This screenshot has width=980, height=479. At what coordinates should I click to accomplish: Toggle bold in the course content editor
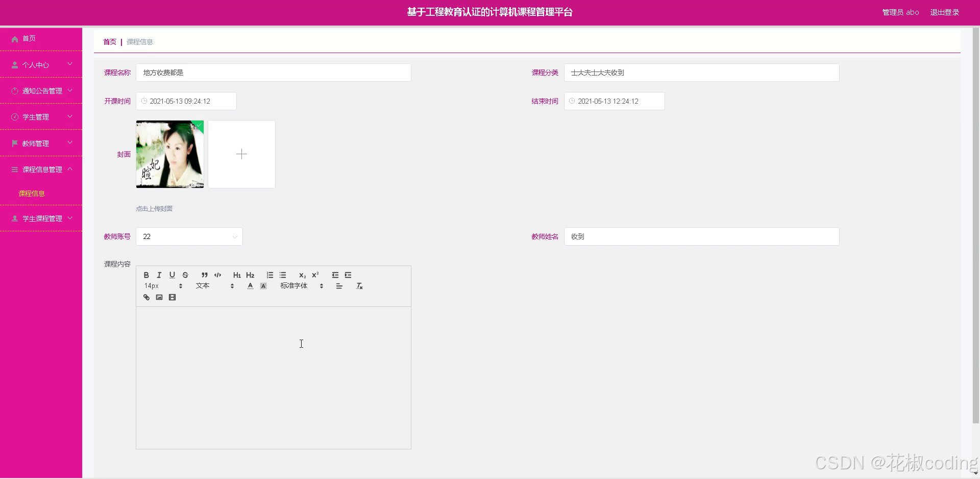coord(146,275)
